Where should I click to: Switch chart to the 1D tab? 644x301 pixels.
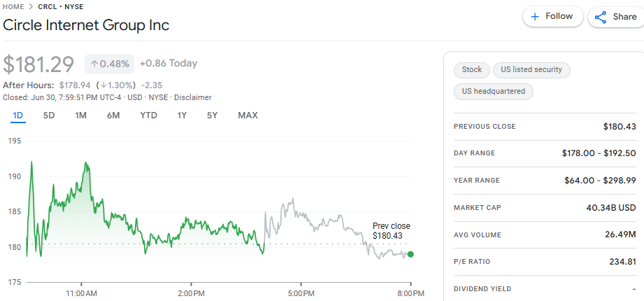click(17, 115)
